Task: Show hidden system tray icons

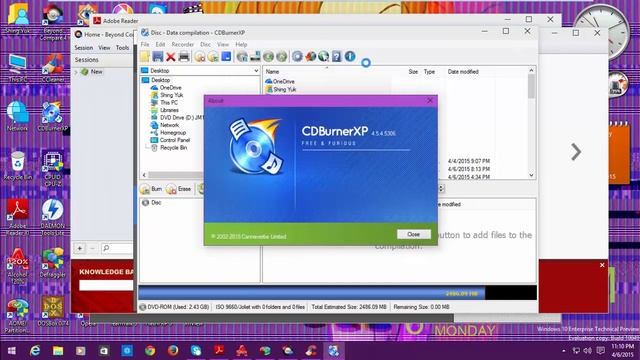Action: [x=564, y=351]
